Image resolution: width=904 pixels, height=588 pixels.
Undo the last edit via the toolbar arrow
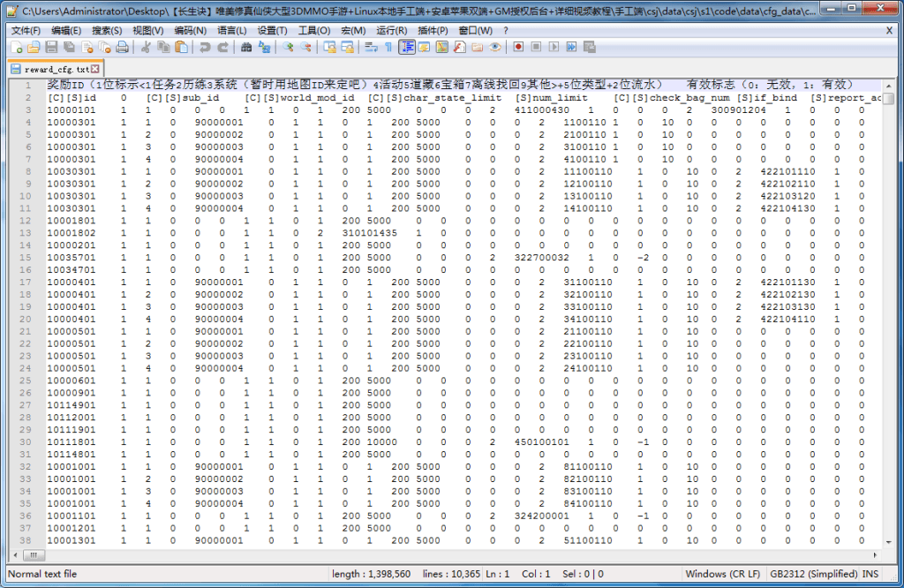click(x=206, y=47)
